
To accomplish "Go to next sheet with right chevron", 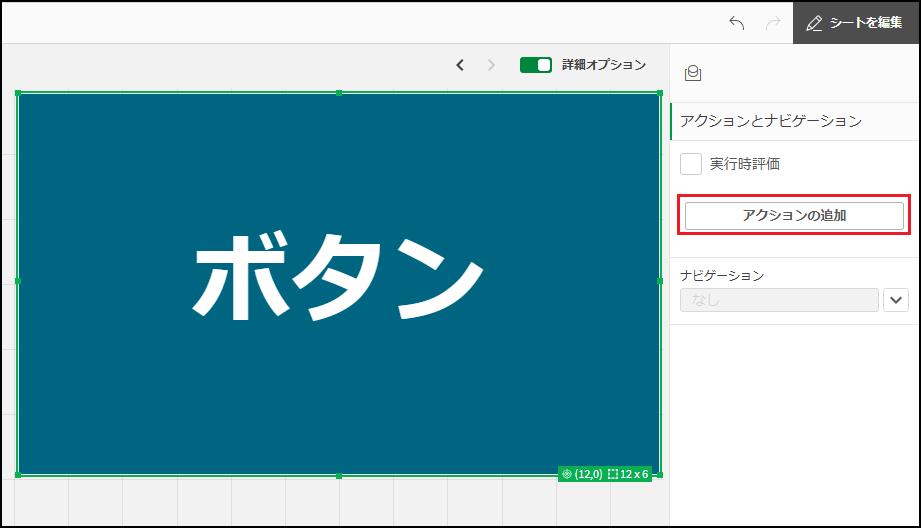I will click(492, 65).
